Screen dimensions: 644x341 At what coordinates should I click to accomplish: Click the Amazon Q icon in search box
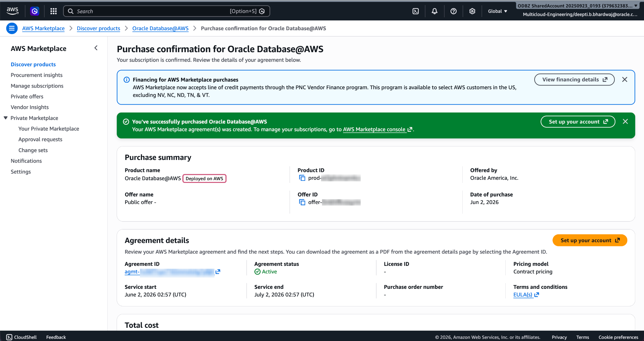point(262,11)
